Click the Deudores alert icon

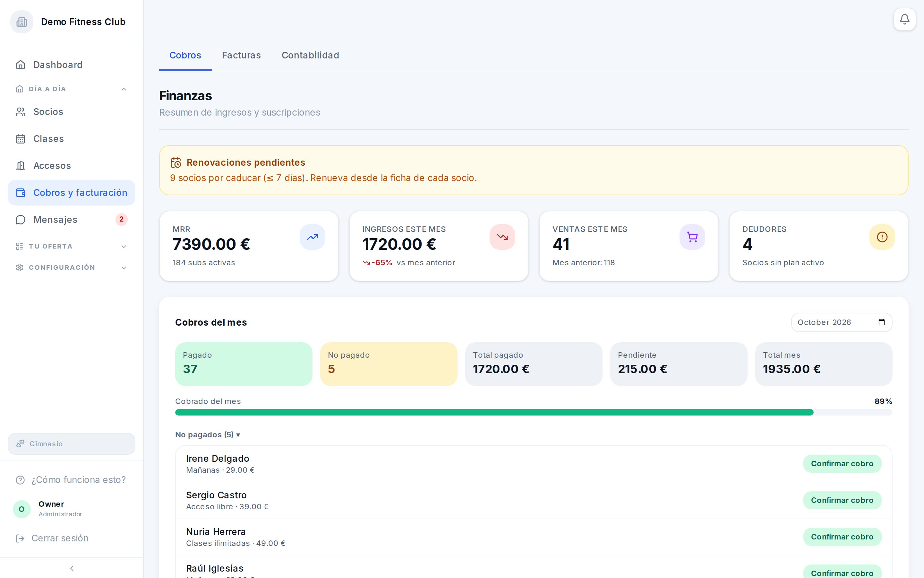[882, 237]
